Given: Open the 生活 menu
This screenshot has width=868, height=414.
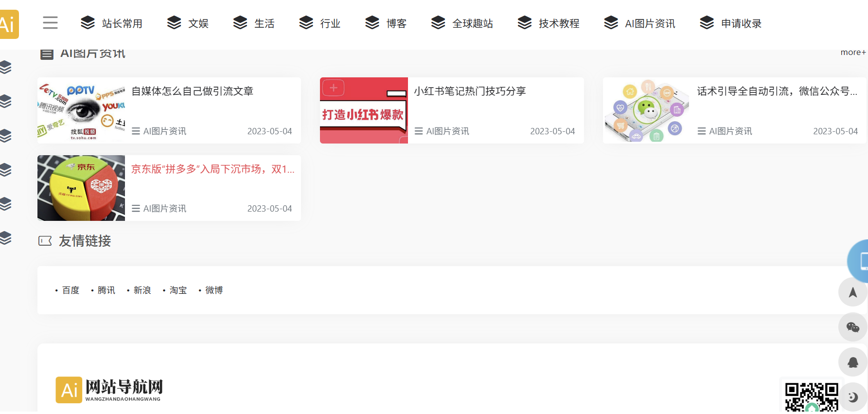Looking at the screenshot, I should click(x=254, y=23).
